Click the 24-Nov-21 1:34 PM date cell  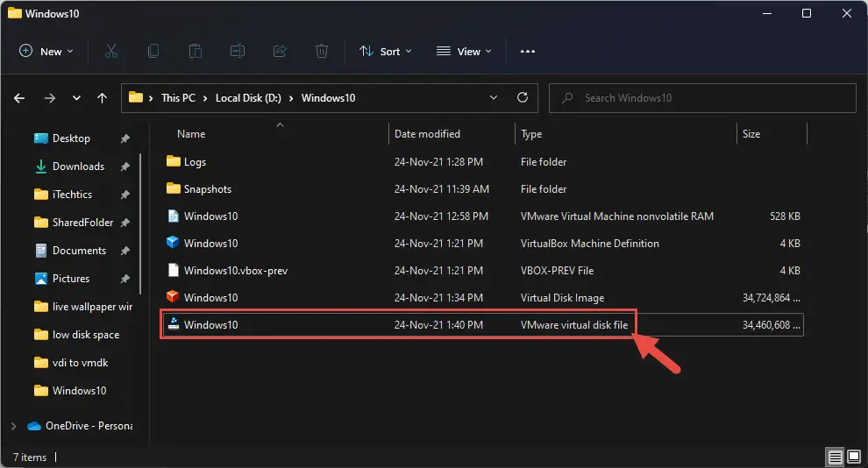pos(438,298)
